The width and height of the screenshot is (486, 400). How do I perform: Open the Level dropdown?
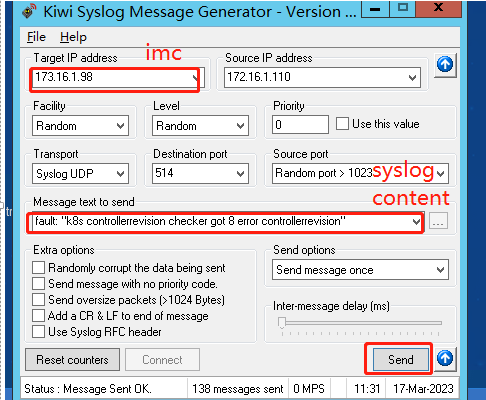pos(240,126)
